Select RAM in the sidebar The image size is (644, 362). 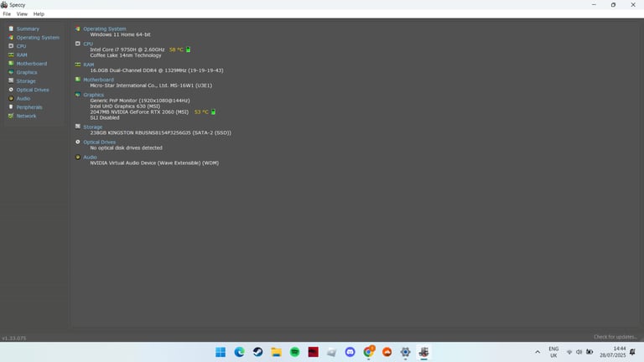click(22, 55)
